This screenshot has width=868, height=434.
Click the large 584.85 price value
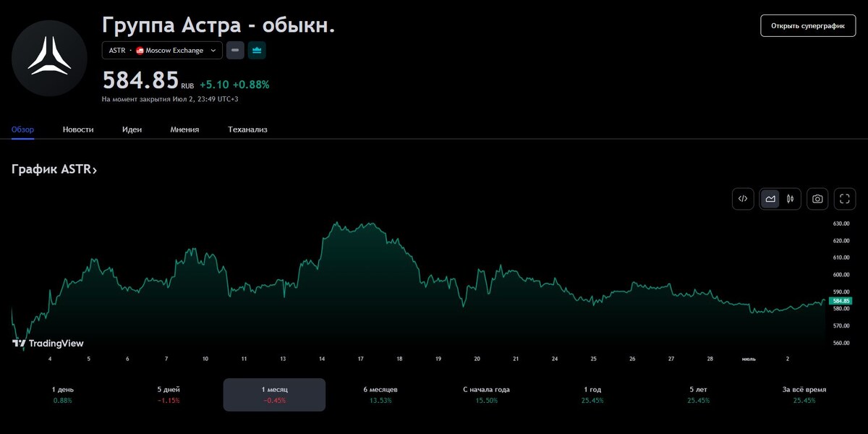point(140,80)
